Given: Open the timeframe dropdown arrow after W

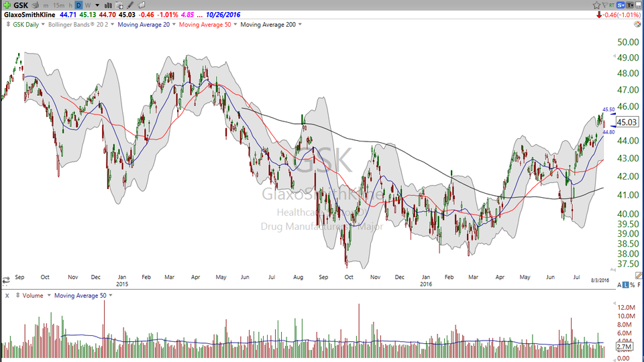Looking at the screenshot, I should click(97, 5).
